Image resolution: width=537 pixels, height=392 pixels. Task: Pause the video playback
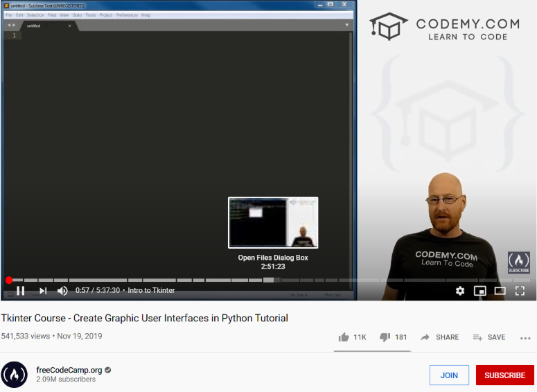(20, 291)
